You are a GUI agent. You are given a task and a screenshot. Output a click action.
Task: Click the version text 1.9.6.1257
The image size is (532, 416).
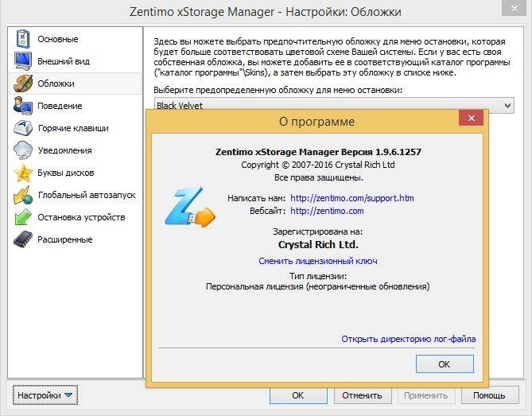click(x=398, y=152)
